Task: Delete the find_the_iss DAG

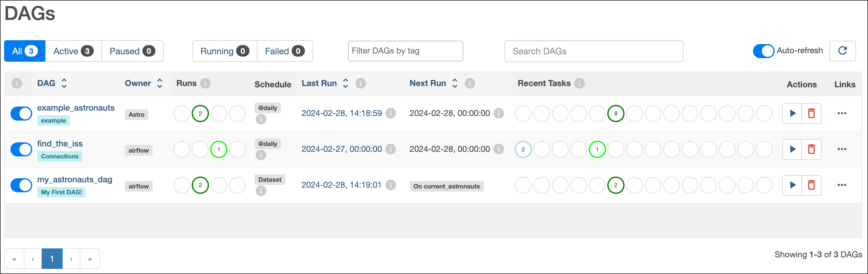Action: click(811, 149)
